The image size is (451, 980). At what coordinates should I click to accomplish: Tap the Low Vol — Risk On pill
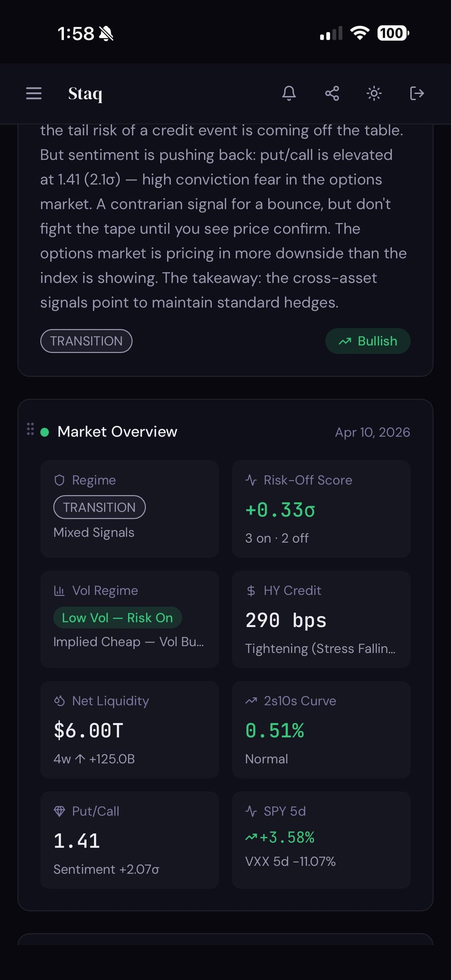point(117,617)
